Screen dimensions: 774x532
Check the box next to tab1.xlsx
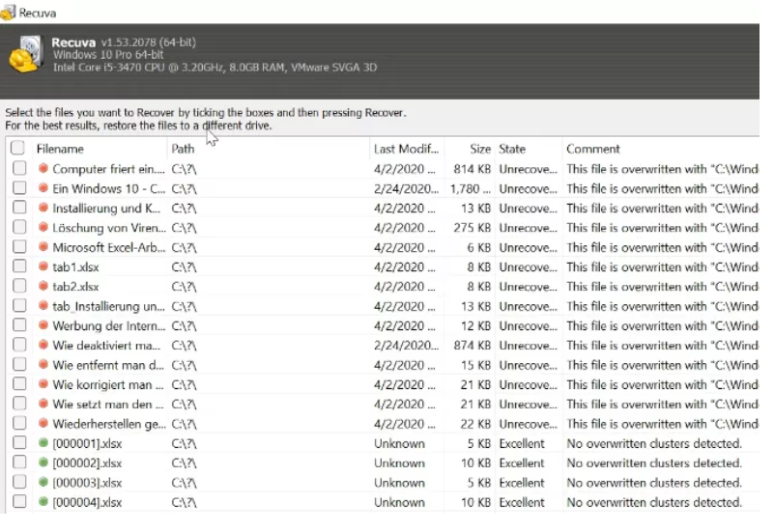[x=19, y=266]
